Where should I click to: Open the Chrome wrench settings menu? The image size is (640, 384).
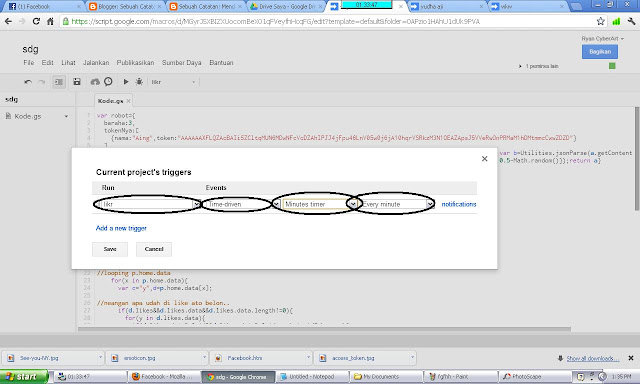[x=631, y=21]
